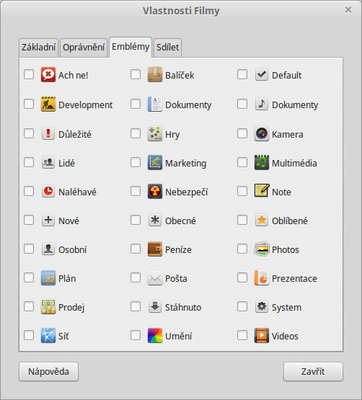Screen dimensions: 362x400
Task: Go to the Sdílet tab
Action: click(x=168, y=47)
